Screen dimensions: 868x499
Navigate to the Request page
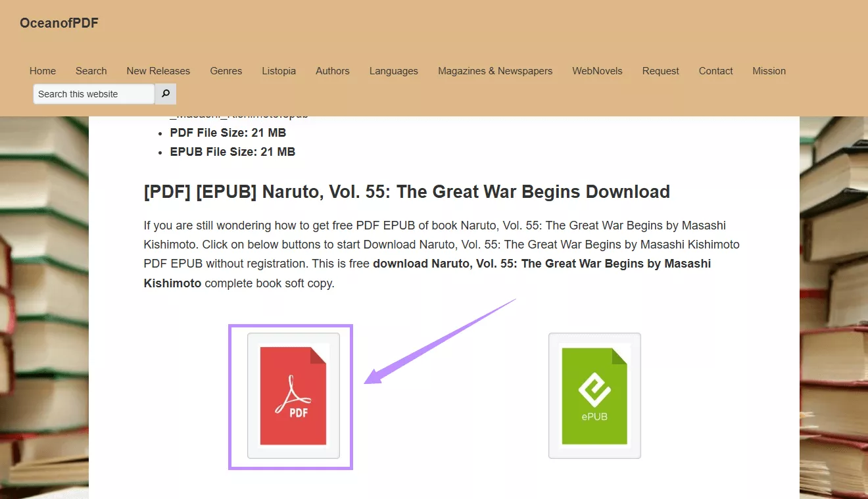click(x=660, y=70)
